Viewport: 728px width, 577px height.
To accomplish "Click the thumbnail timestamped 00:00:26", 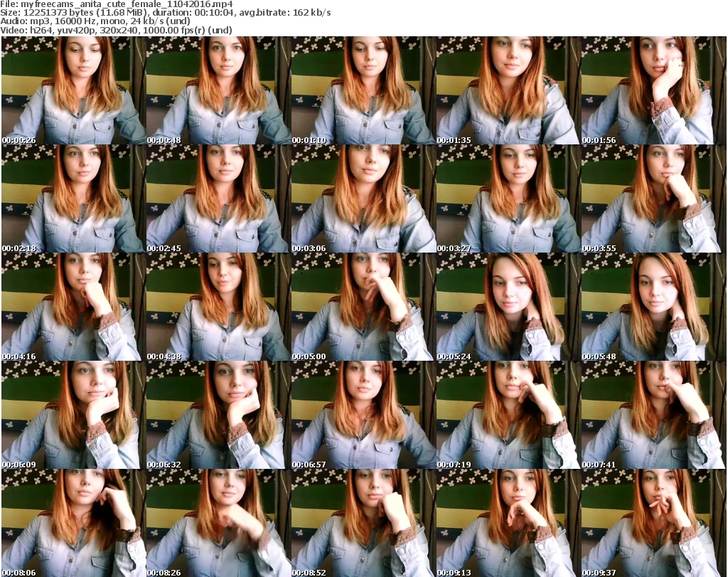I will click(73, 91).
